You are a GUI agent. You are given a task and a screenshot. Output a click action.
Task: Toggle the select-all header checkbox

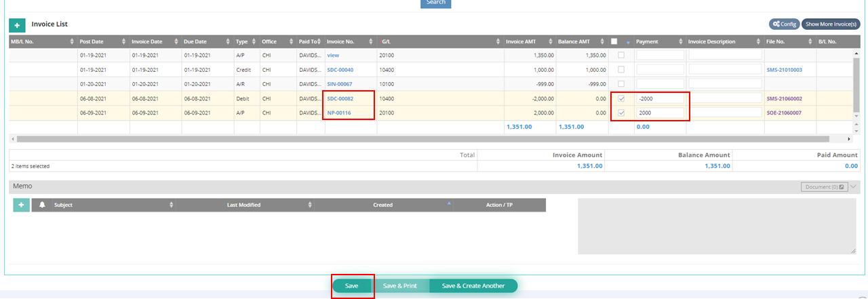coord(614,41)
